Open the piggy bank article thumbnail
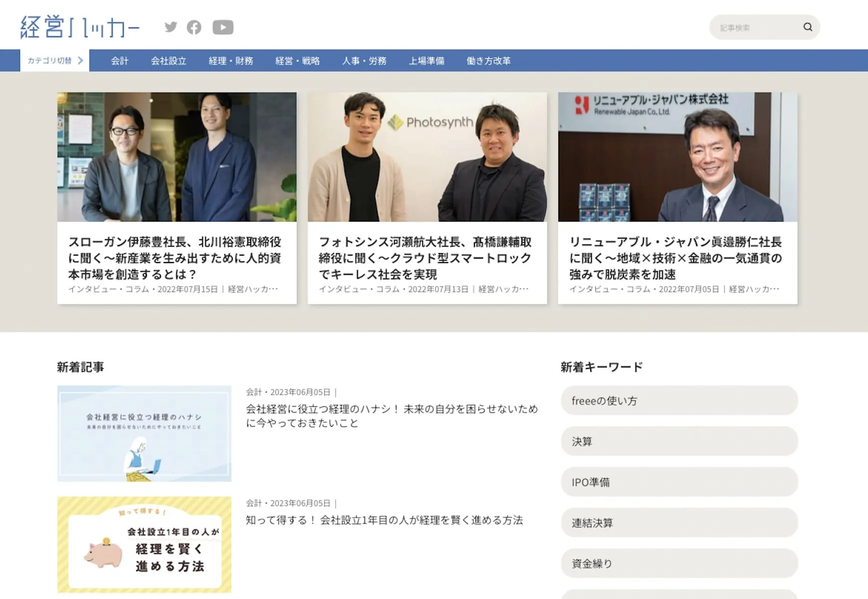 pyautogui.click(x=144, y=545)
